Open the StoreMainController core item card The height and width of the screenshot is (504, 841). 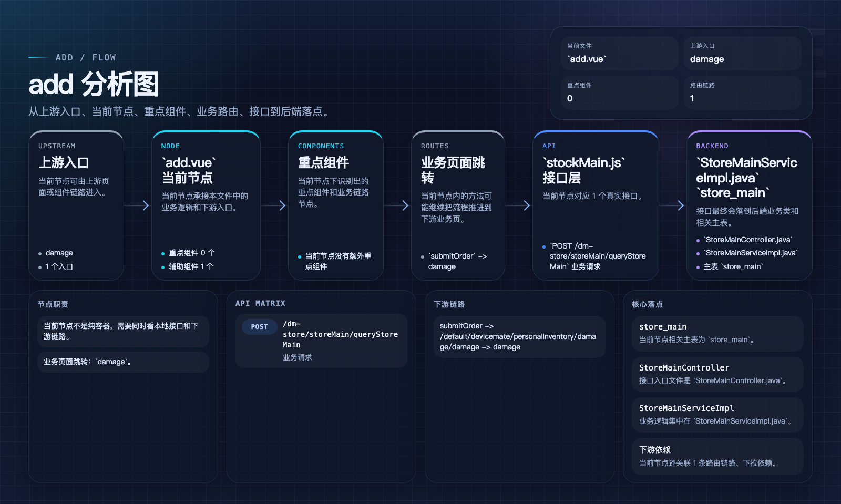point(717,374)
